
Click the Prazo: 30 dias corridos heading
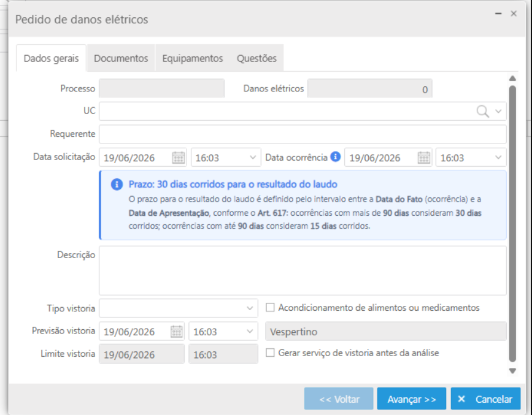[x=233, y=185]
